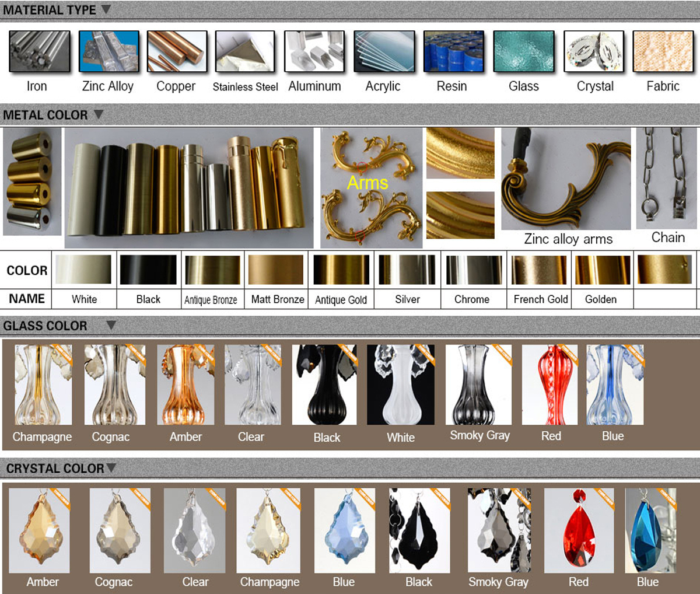Select the Crystal material image
Image resolution: width=700 pixels, height=594 pixels.
click(x=593, y=52)
